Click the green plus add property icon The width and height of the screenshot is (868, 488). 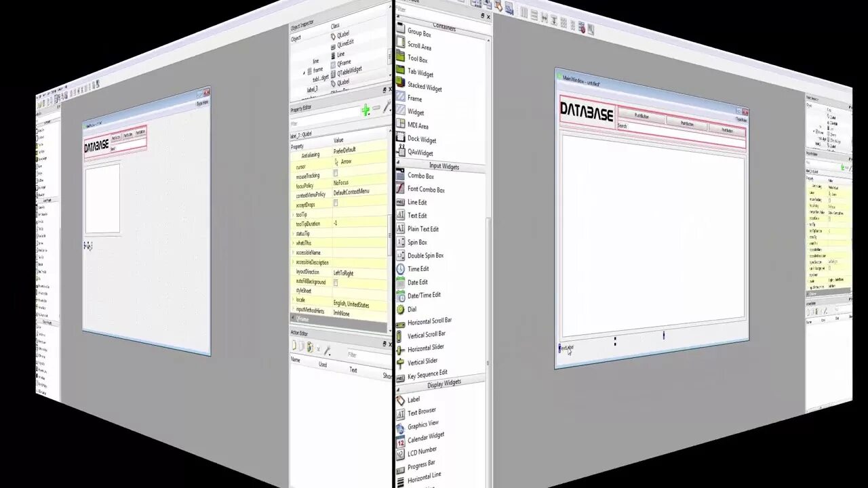[366, 110]
